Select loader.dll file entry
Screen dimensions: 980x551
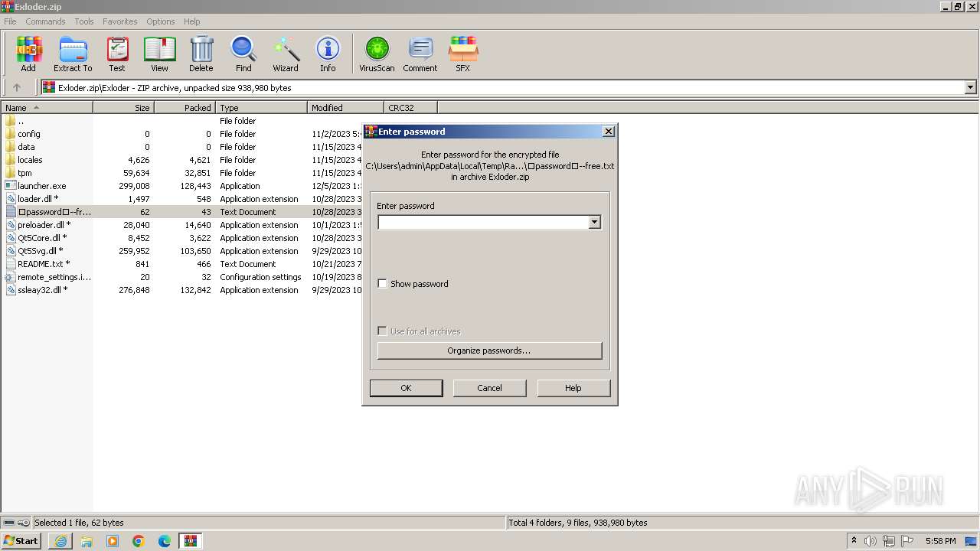click(38, 199)
